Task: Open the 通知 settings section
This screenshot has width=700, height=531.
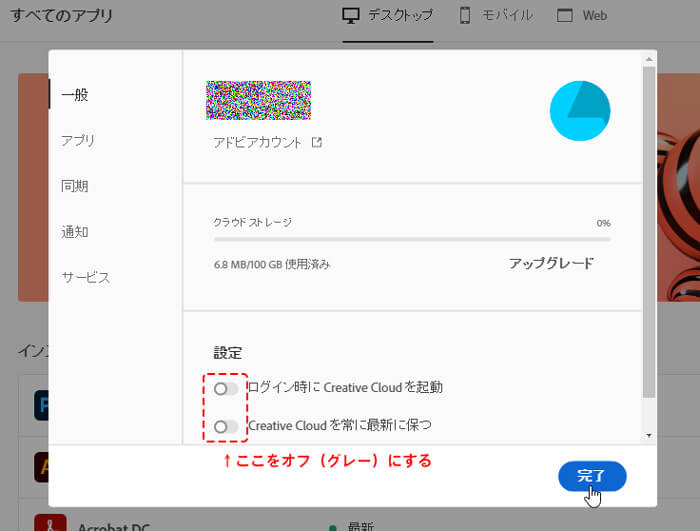Action: pyautogui.click(x=75, y=232)
